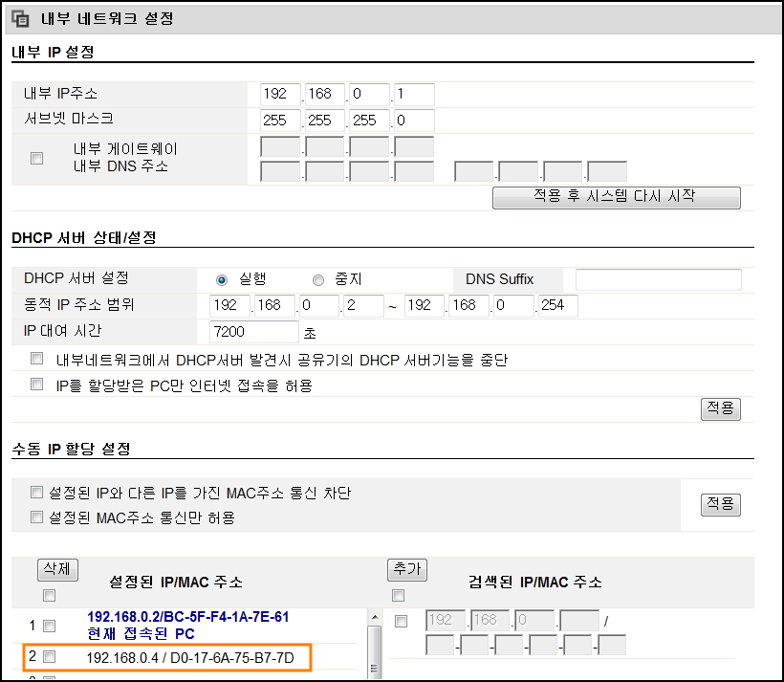
Task: Click last octet 1 of 내부 IP주소
Action: 414,95
